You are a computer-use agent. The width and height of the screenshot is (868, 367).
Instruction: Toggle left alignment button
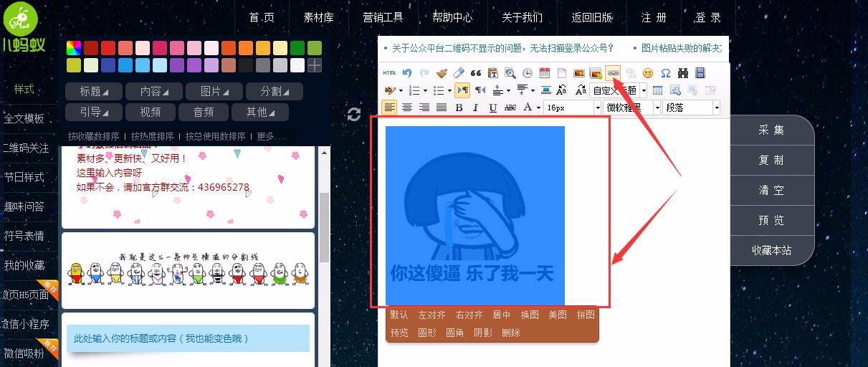(x=389, y=108)
